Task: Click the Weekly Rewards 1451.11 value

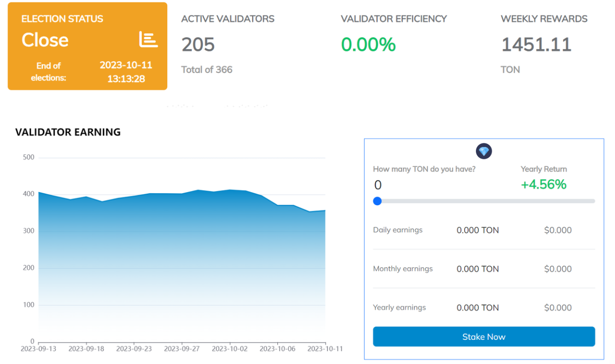Action: 536,45
